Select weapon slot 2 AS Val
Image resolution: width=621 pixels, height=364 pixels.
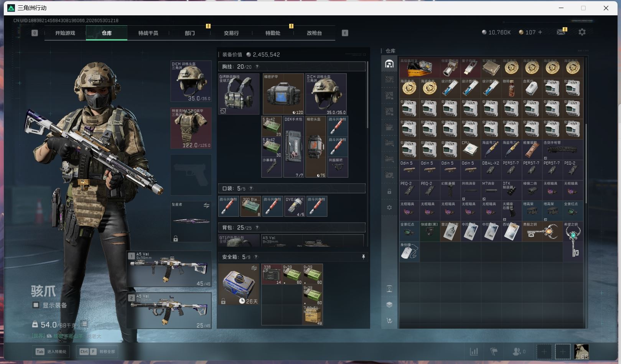(169, 311)
